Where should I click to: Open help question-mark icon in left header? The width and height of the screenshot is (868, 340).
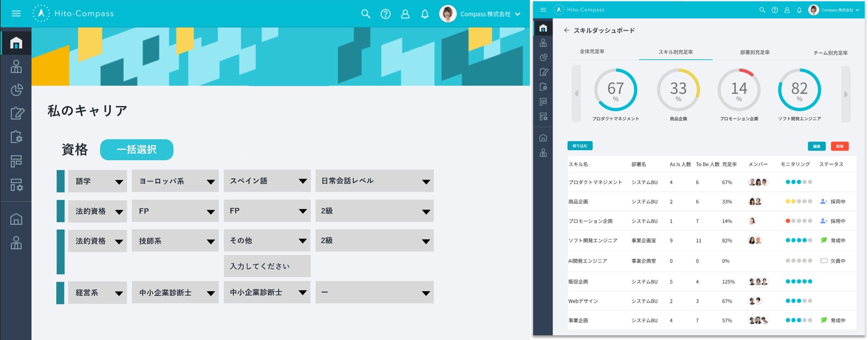385,14
